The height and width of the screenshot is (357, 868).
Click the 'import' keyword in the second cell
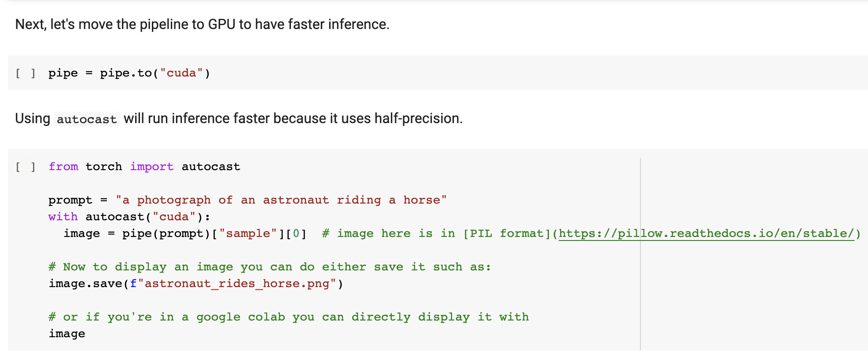pyautogui.click(x=151, y=167)
